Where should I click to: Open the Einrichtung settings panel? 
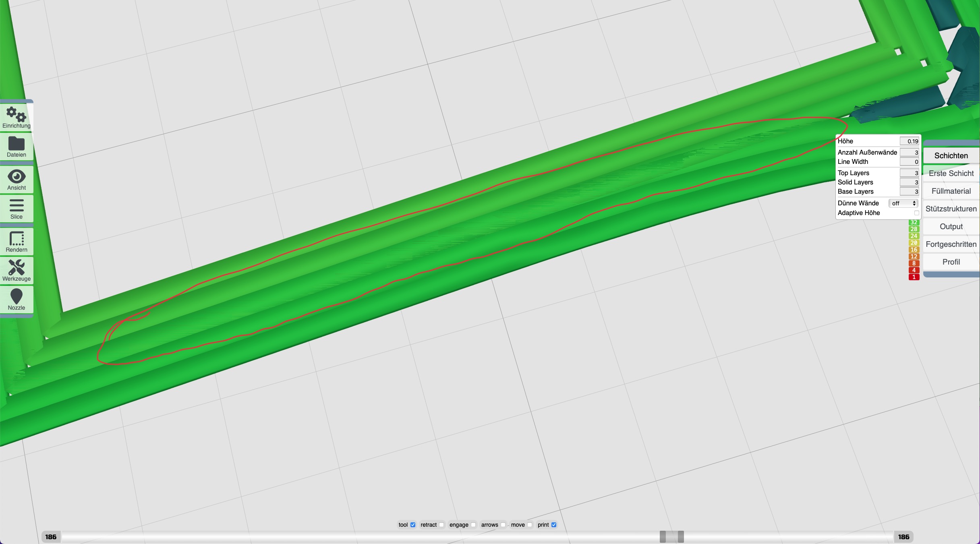17,118
